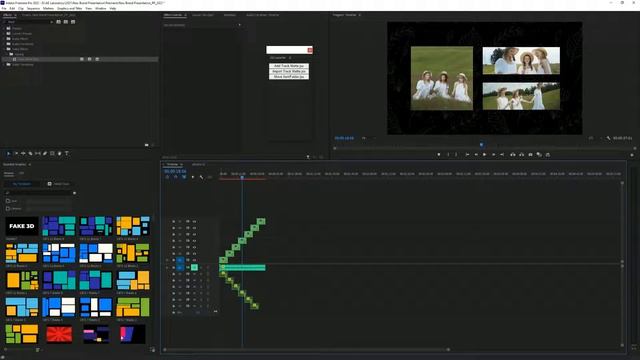The image size is (640, 360).
Task: Click 32-bit Color filter icon in Effects panel
Action: [66, 22]
